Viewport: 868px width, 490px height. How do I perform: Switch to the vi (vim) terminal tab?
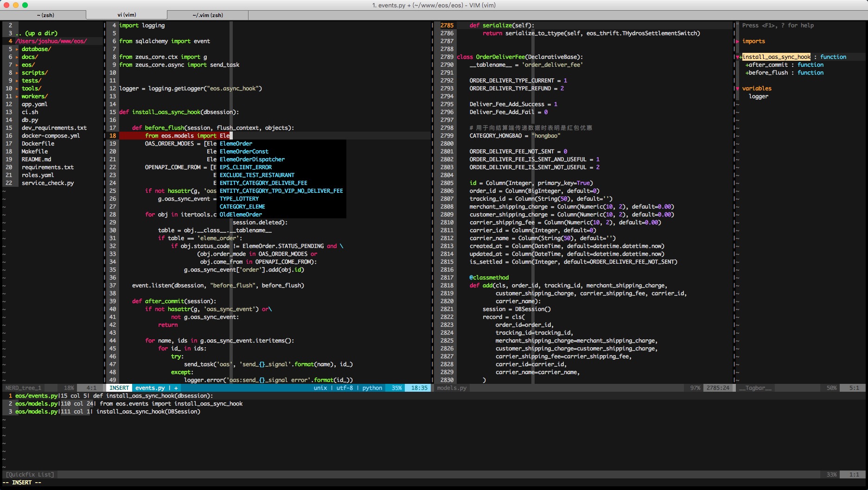click(127, 15)
